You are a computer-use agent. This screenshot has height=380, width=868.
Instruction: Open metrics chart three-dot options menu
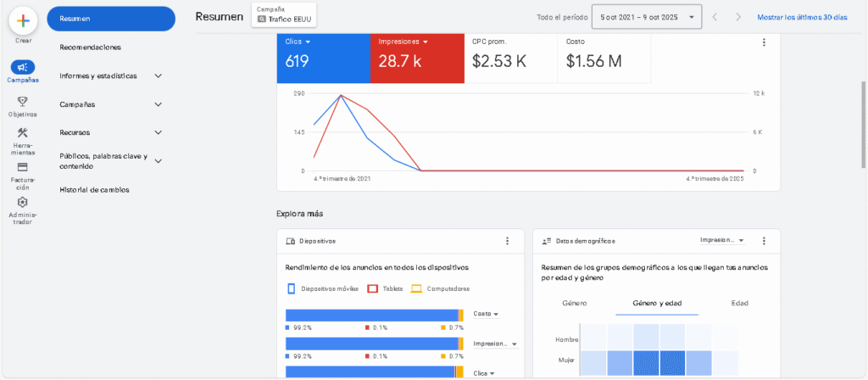[764, 42]
